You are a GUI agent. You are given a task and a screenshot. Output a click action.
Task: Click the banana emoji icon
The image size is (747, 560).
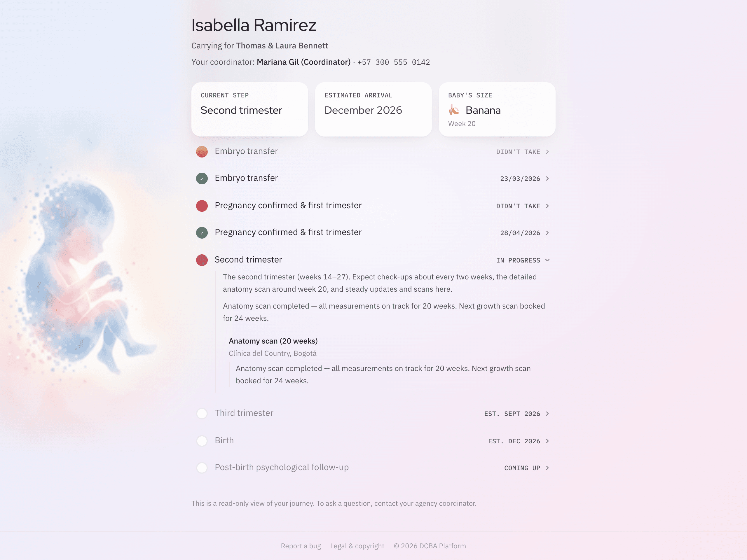[x=454, y=110]
